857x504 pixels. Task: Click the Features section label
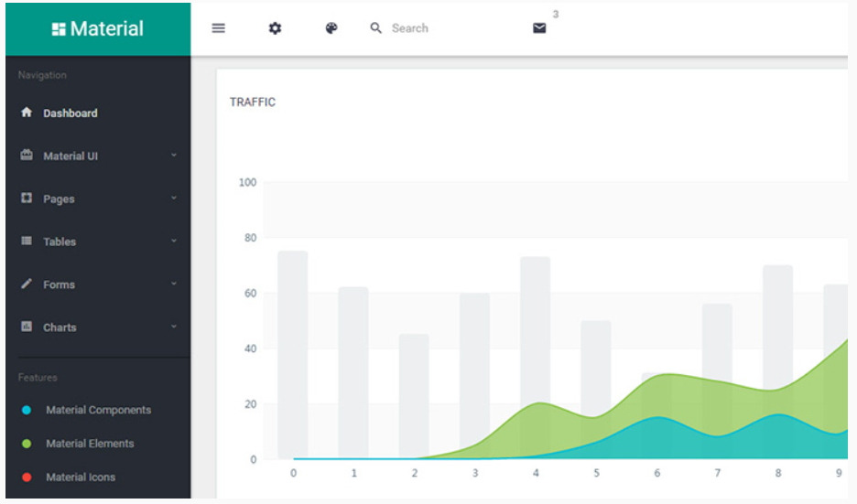click(38, 378)
